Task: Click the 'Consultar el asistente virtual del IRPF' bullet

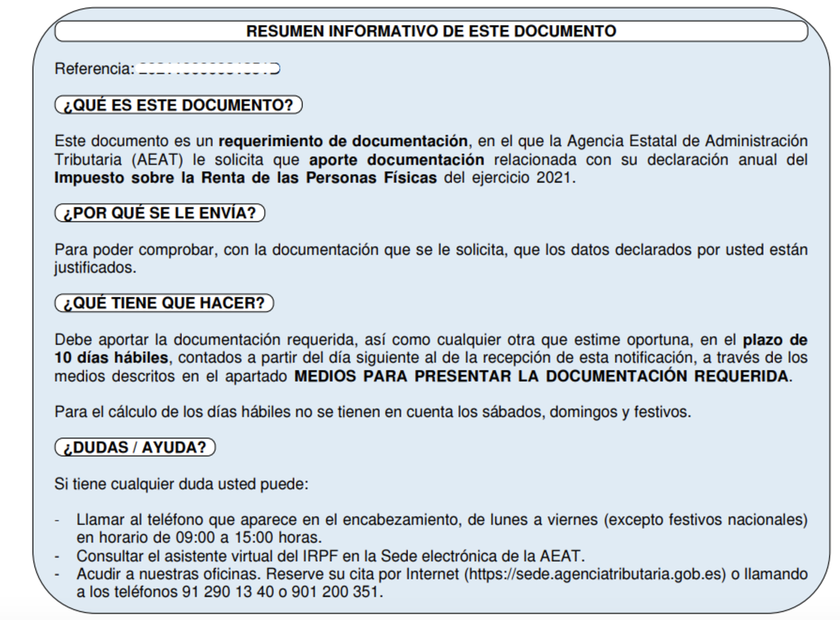Action: (331, 556)
